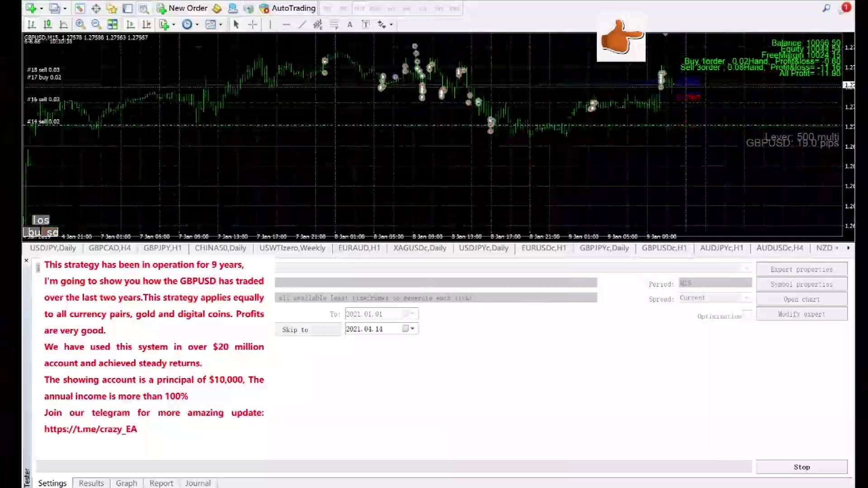Switch to the Results tab
Viewport: 868px width, 488px height.
(91, 483)
